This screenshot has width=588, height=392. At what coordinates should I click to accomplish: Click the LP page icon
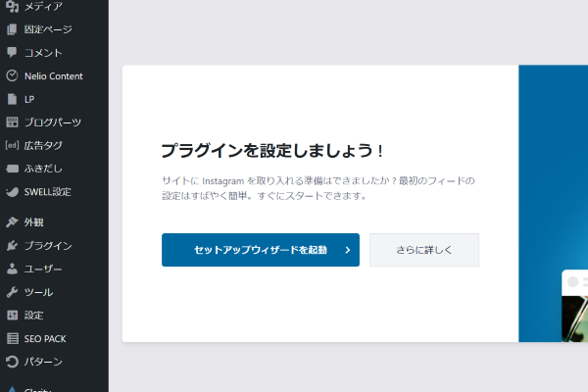point(12,99)
